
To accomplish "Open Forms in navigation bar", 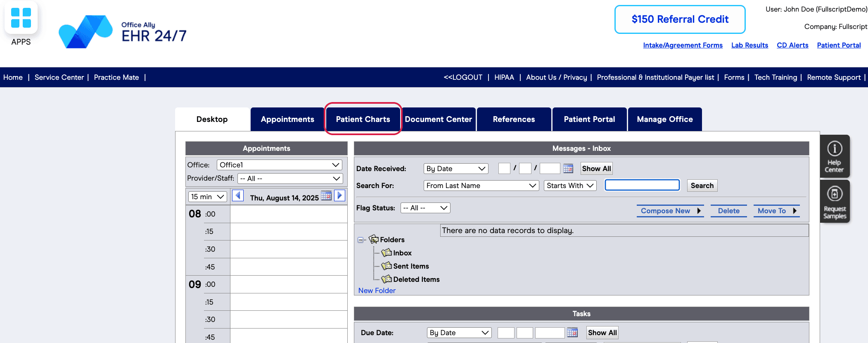I will 734,77.
